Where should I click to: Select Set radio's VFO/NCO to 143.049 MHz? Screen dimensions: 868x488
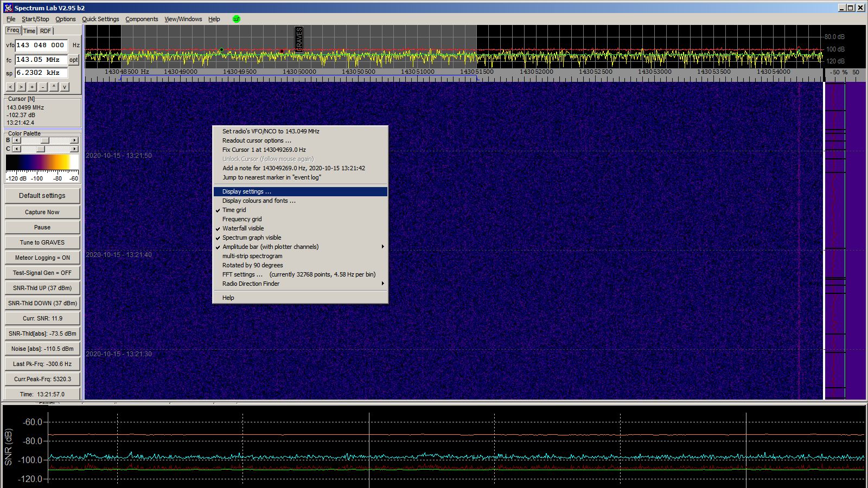pyautogui.click(x=301, y=131)
